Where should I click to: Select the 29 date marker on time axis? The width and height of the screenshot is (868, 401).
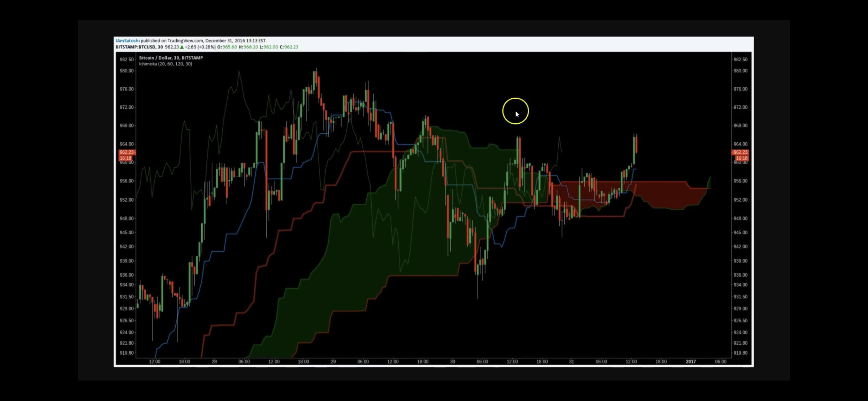[333, 361]
